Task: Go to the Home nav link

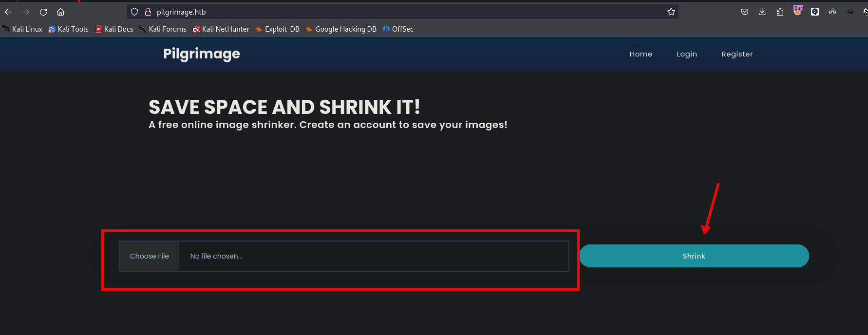Action: click(641, 54)
